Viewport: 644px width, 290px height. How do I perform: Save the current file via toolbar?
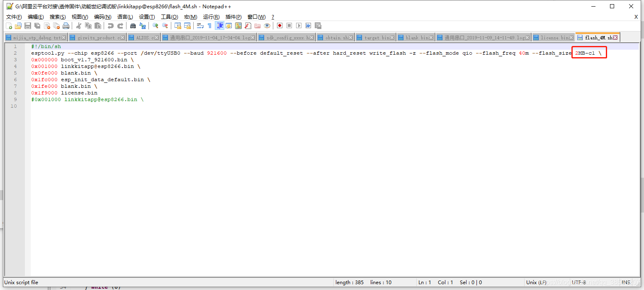tap(28, 26)
